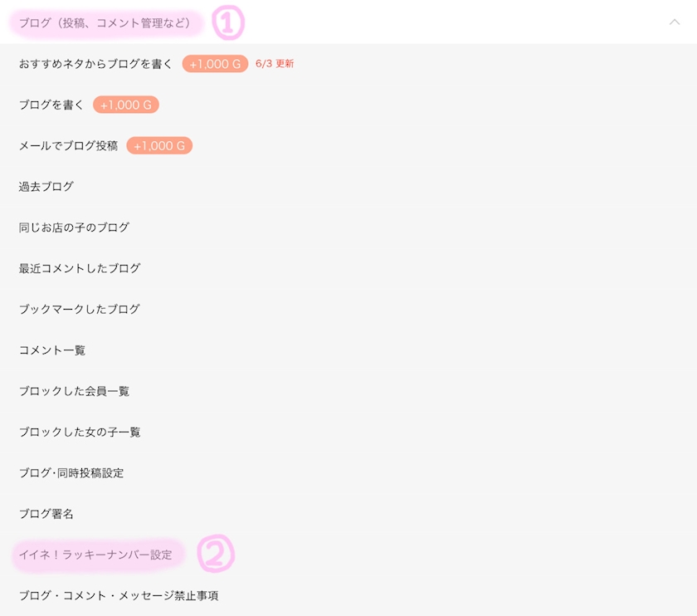Open メールでブログ投稿
Screen dimensions: 697x616
(68, 145)
